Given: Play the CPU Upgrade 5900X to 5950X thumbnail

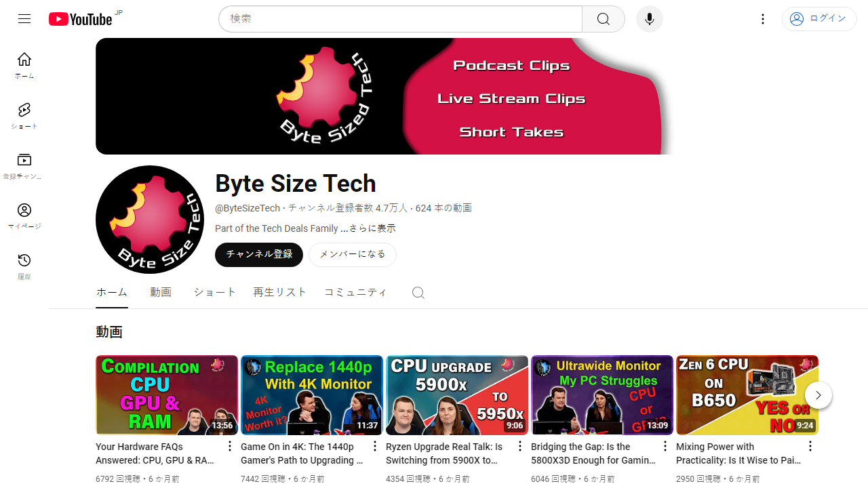Looking at the screenshot, I should (457, 395).
